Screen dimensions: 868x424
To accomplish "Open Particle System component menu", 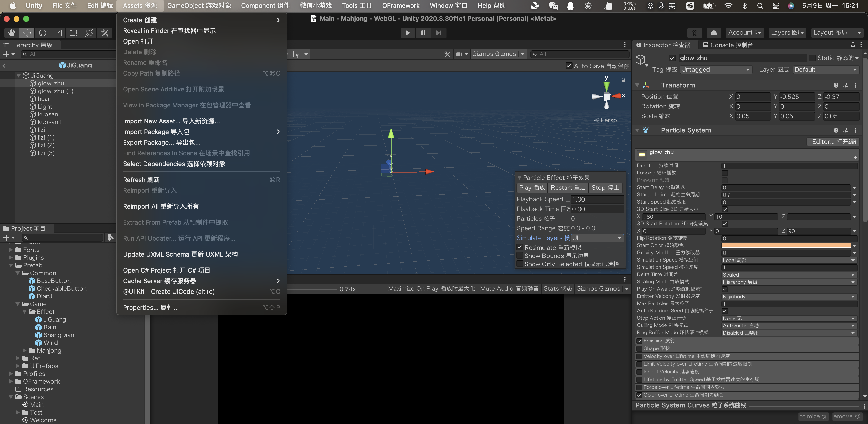I will click(x=855, y=130).
